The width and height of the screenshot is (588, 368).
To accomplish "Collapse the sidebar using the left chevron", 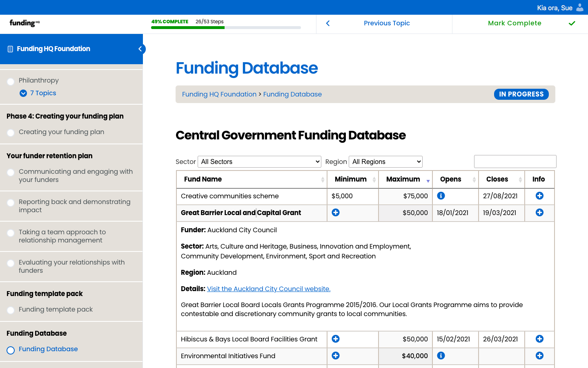I will (x=141, y=49).
